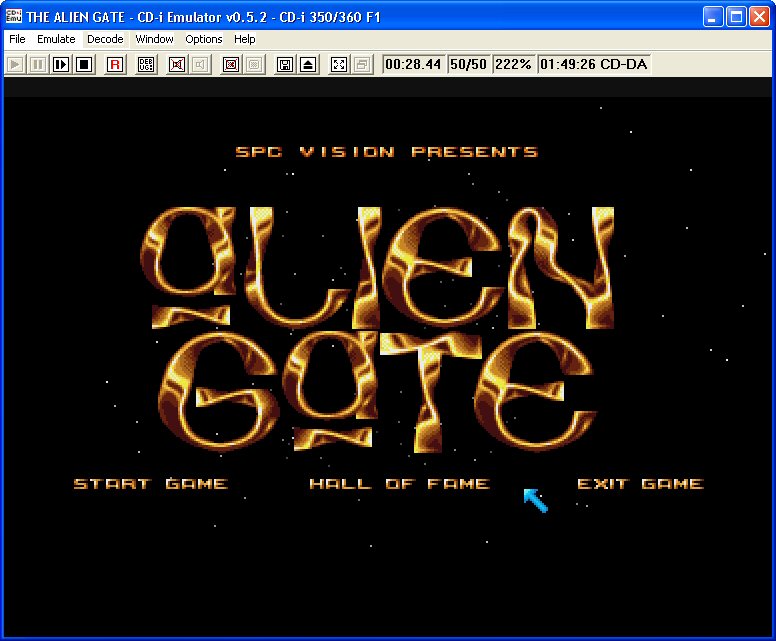Select START GAME on the title screen
The height and width of the screenshot is (641, 776).
[150, 484]
